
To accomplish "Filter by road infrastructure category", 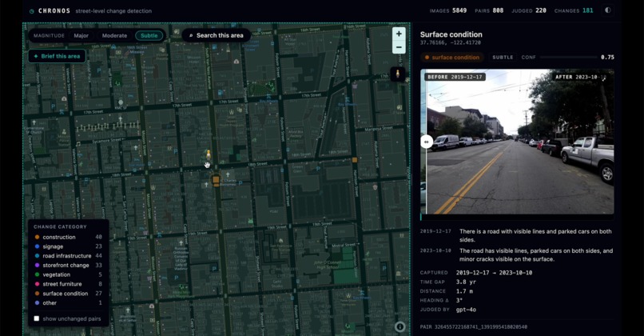I will [68, 256].
